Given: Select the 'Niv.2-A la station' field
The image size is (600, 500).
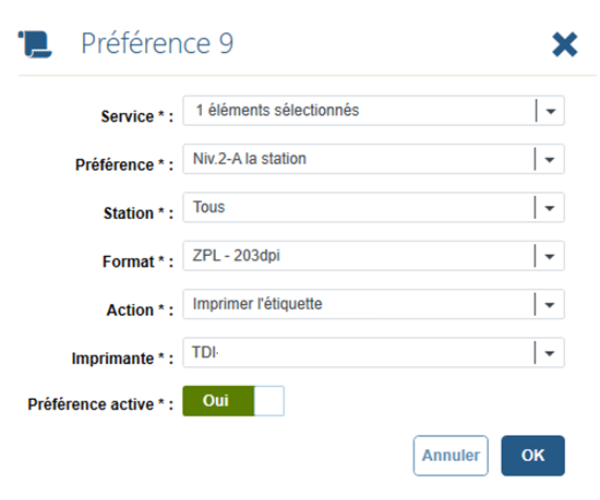Looking at the screenshot, I should point(373,159).
